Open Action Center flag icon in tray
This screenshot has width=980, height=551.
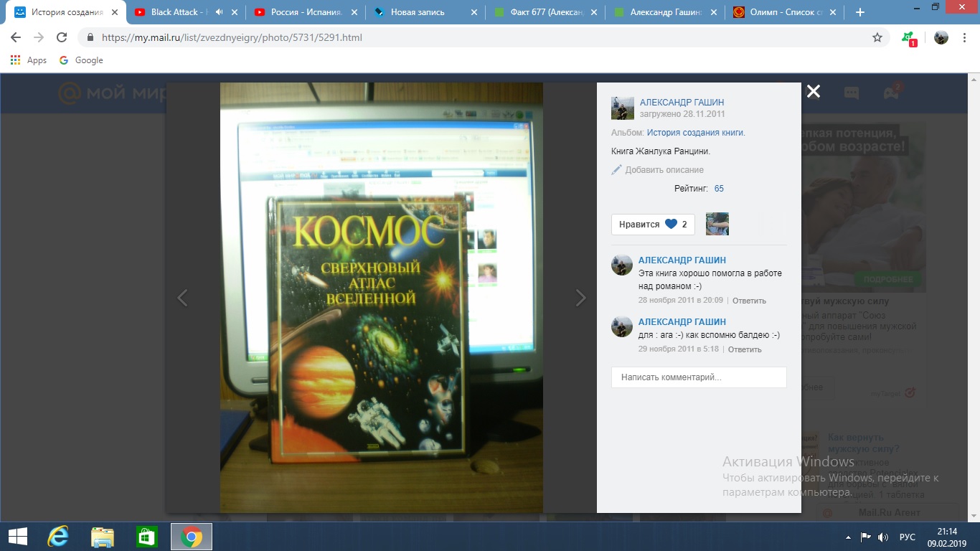point(866,537)
